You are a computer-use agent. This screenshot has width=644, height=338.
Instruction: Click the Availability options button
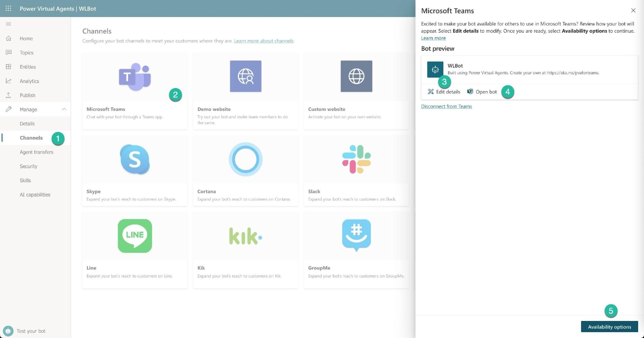pos(609,327)
